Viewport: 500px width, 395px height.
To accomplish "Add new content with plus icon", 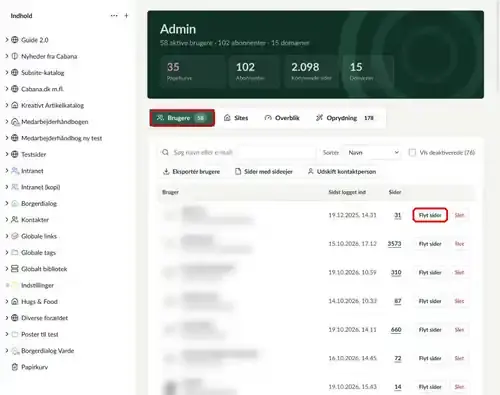I will coord(126,16).
